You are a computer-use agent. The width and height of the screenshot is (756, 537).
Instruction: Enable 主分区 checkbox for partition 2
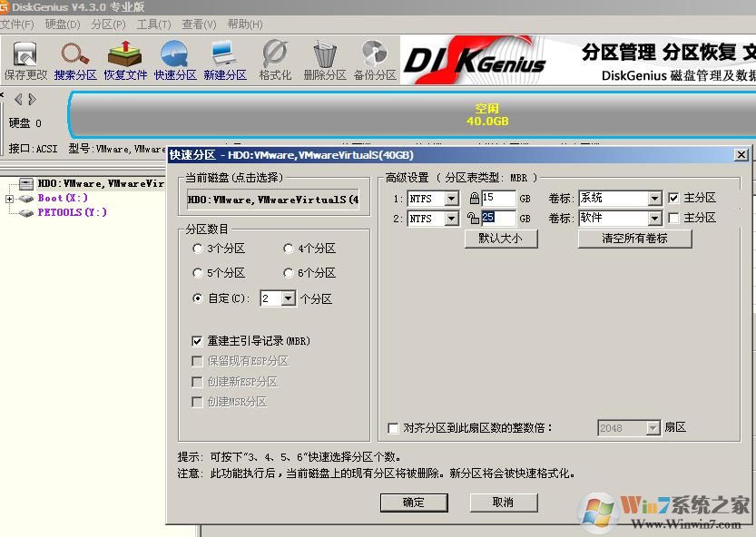coord(673,218)
